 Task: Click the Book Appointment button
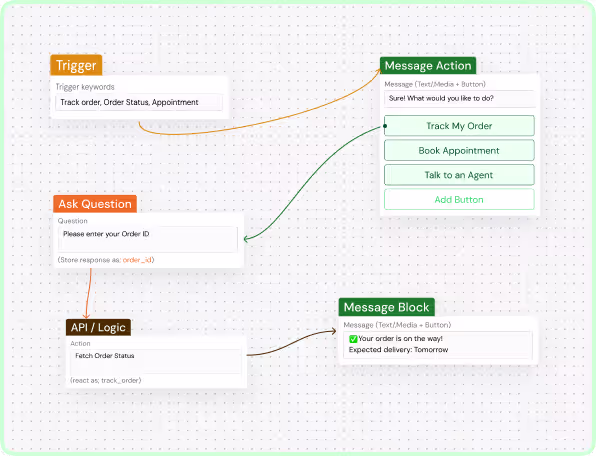click(x=459, y=150)
